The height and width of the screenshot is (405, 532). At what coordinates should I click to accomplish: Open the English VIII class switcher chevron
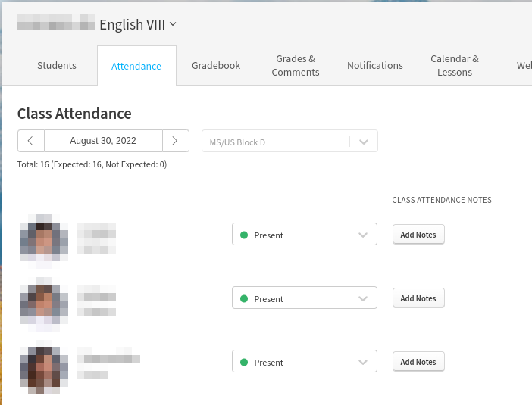pyautogui.click(x=173, y=24)
